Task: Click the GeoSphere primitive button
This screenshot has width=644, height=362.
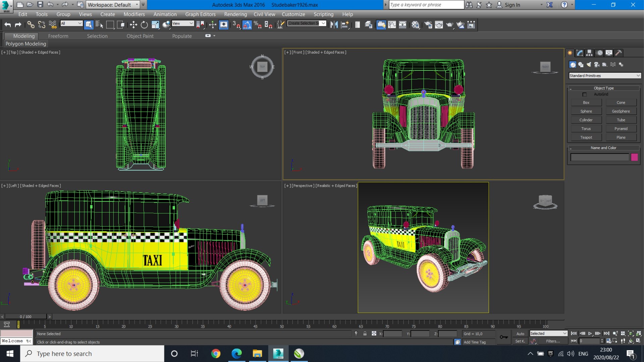Action: pos(621,111)
